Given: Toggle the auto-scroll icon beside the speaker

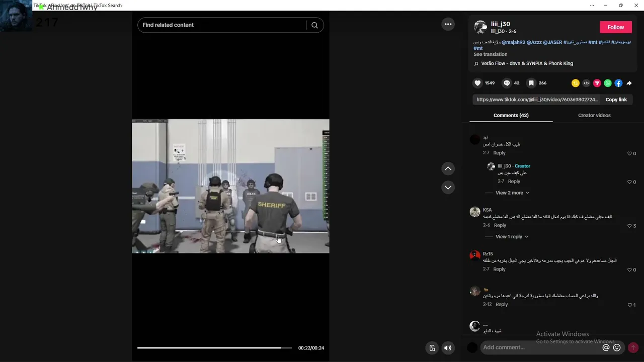Looking at the screenshot, I should [x=432, y=348].
